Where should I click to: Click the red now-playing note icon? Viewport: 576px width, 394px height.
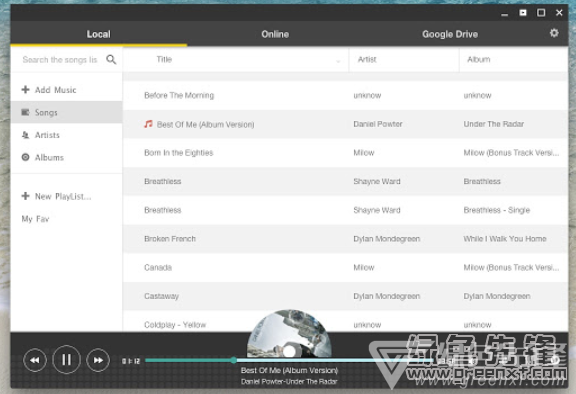(148, 124)
